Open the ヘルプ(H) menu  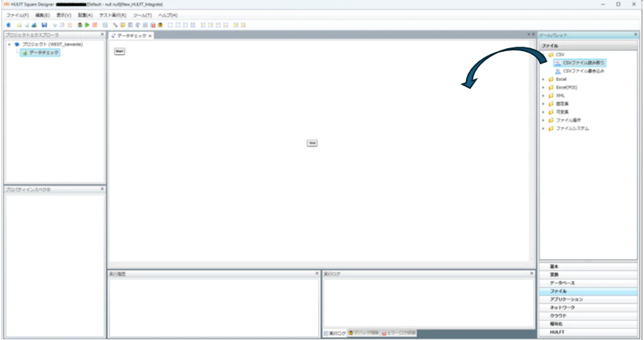point(168,15)
